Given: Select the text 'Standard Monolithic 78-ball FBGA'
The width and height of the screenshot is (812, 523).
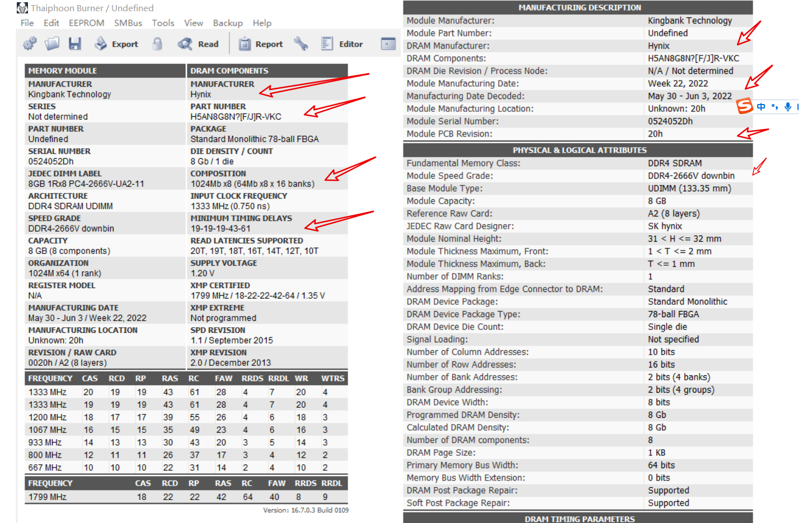Looking at the screenshot, I should (255, 139).
